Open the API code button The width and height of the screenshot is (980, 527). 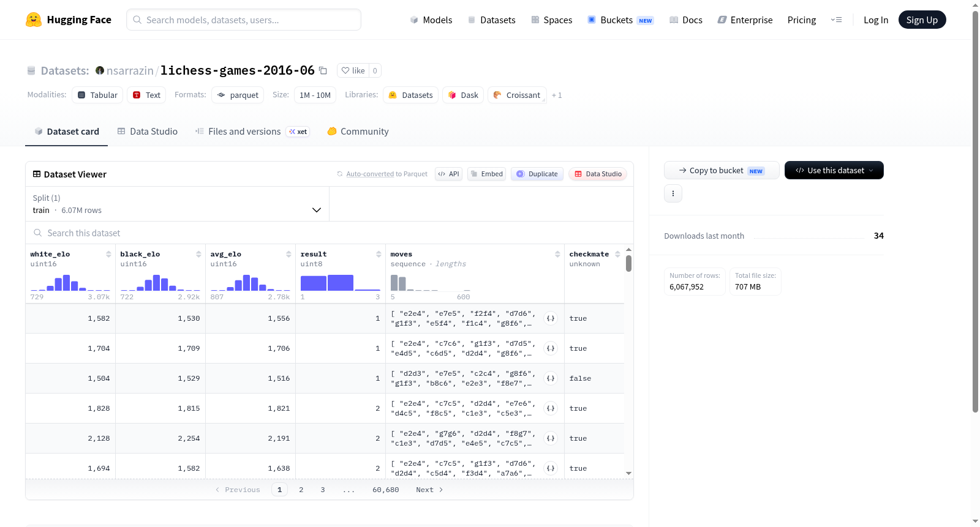click(448, 174)
